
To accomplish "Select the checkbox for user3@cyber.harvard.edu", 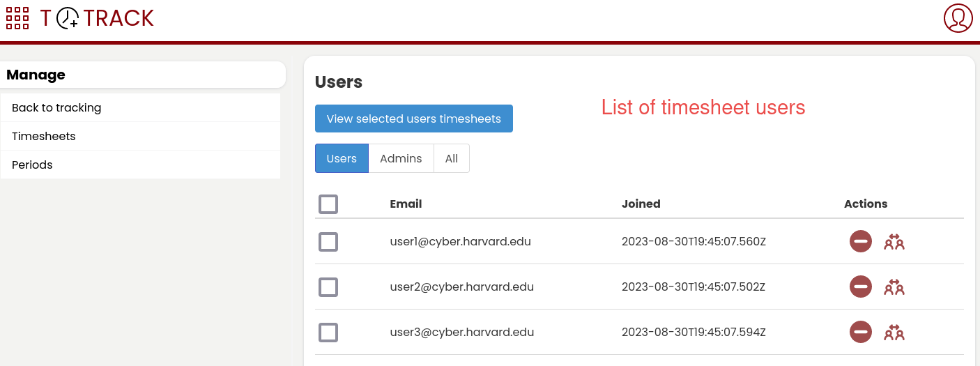I will (x=328, y=333).
